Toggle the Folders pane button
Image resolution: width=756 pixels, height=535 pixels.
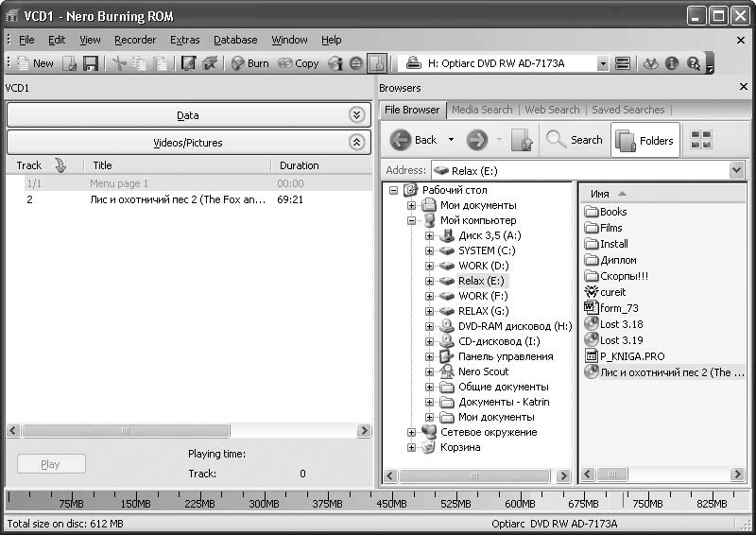(644, 140)
